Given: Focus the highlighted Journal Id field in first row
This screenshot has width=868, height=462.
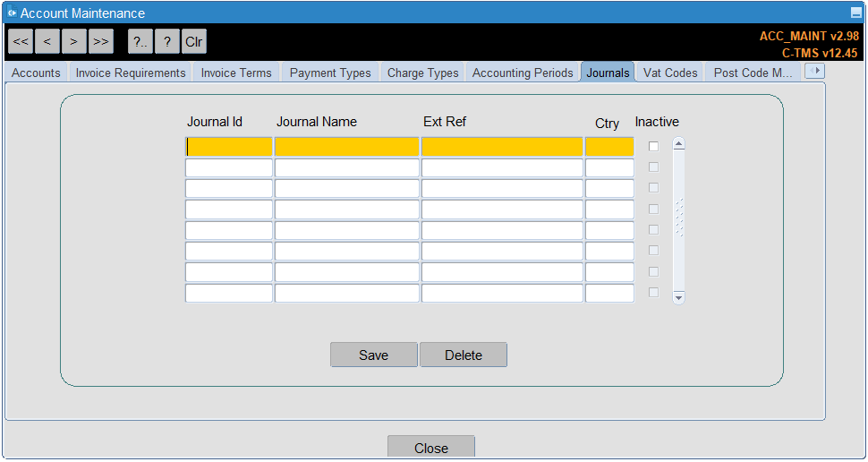Looking at the screenshot, I should 228,147.
